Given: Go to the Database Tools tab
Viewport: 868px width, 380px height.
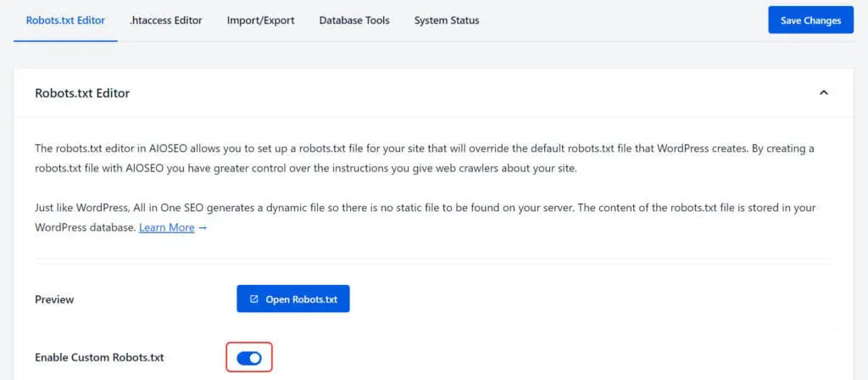Looking at the screenshot, I should click(x=354, y=20).
